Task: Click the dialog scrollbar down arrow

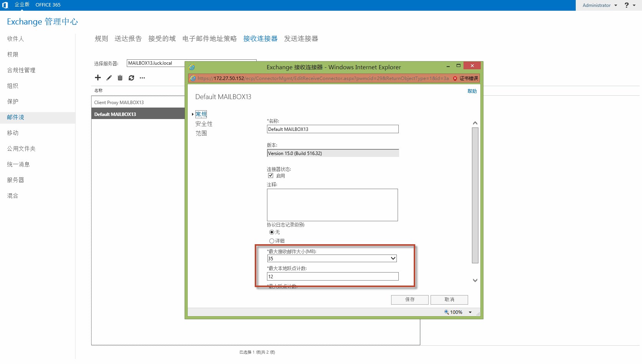Action: pyautogui.click(x=475, y=281)
